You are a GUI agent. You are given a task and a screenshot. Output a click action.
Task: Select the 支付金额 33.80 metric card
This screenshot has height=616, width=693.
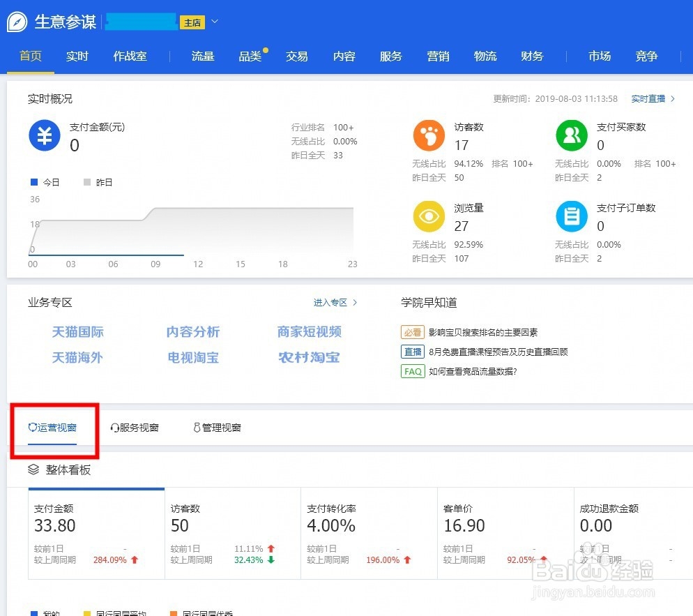pyautogui.click(x=96, y=534)
